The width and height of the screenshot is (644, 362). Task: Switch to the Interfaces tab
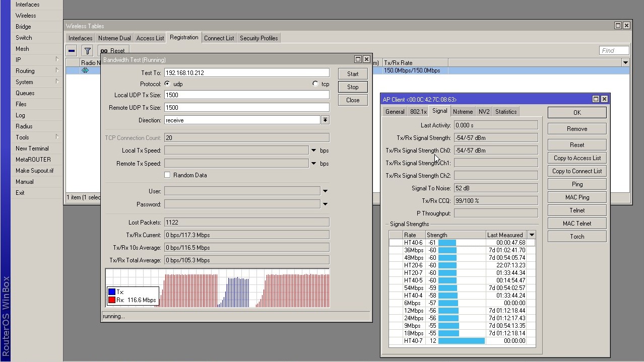(81, 38)
